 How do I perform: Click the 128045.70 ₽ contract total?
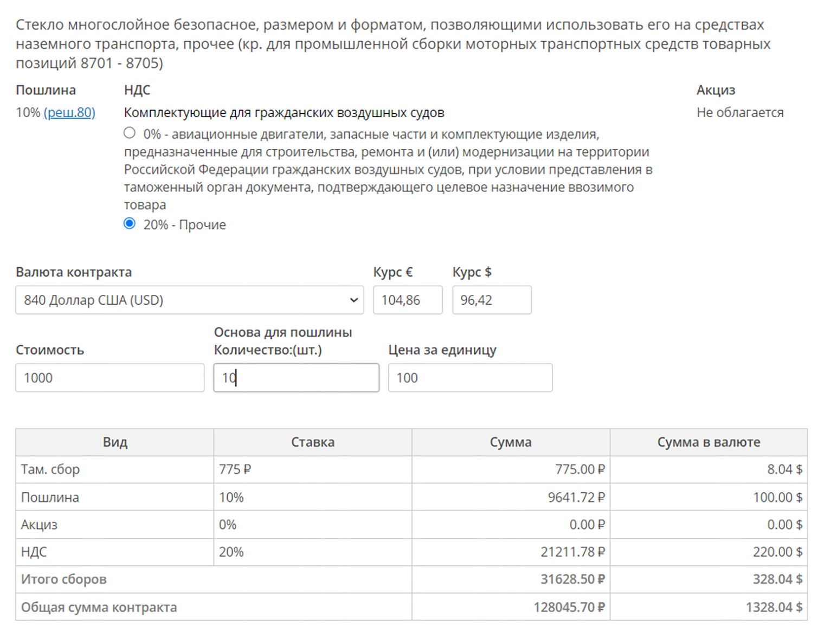click(x=569, y=607)
